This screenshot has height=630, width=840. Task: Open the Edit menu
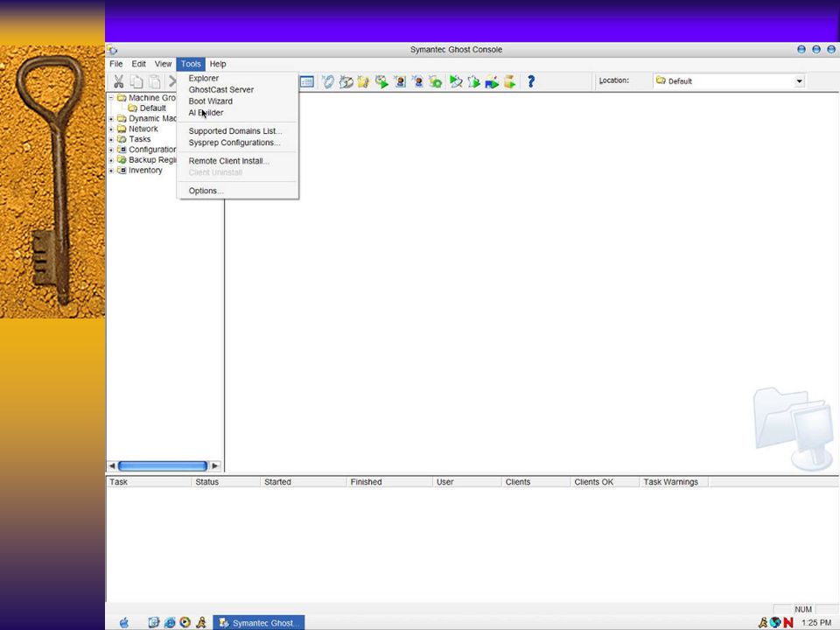pos(139,64)
